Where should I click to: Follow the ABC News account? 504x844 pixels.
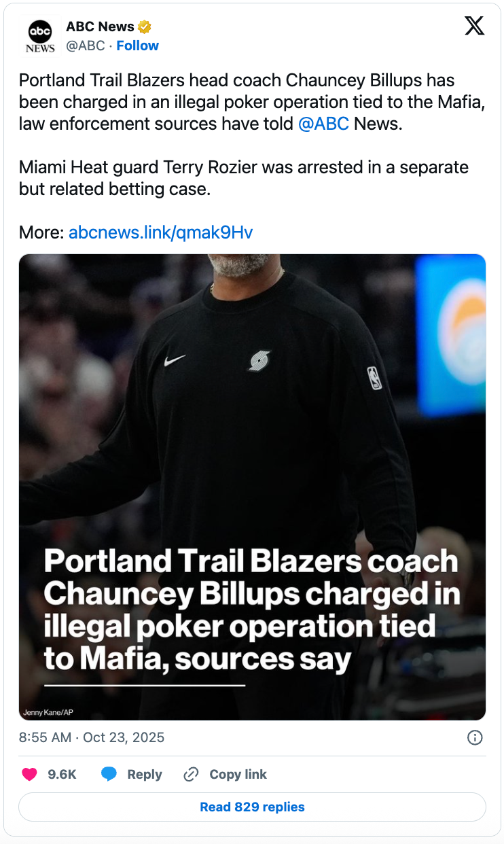point(138,46)
